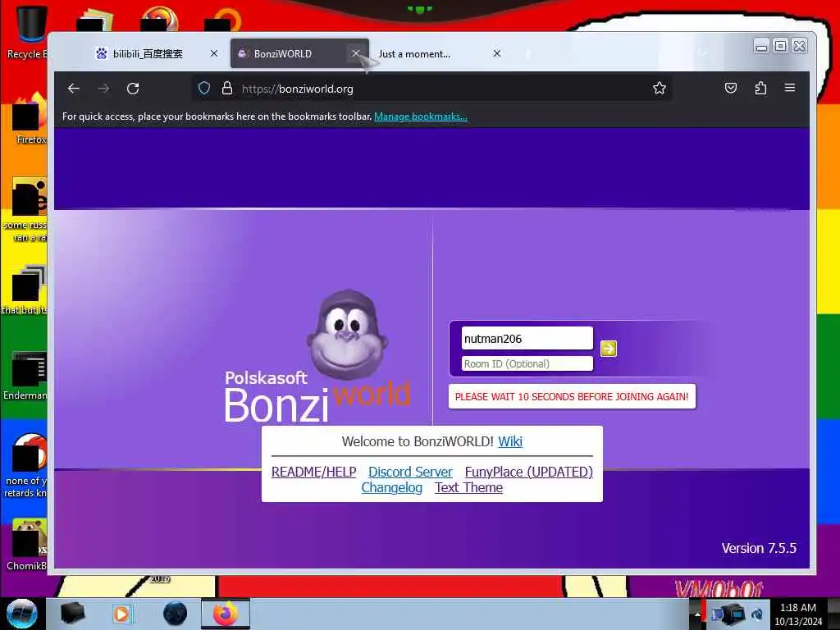
Task: Click the volume speaker tray icon
Action: [756, 614]
